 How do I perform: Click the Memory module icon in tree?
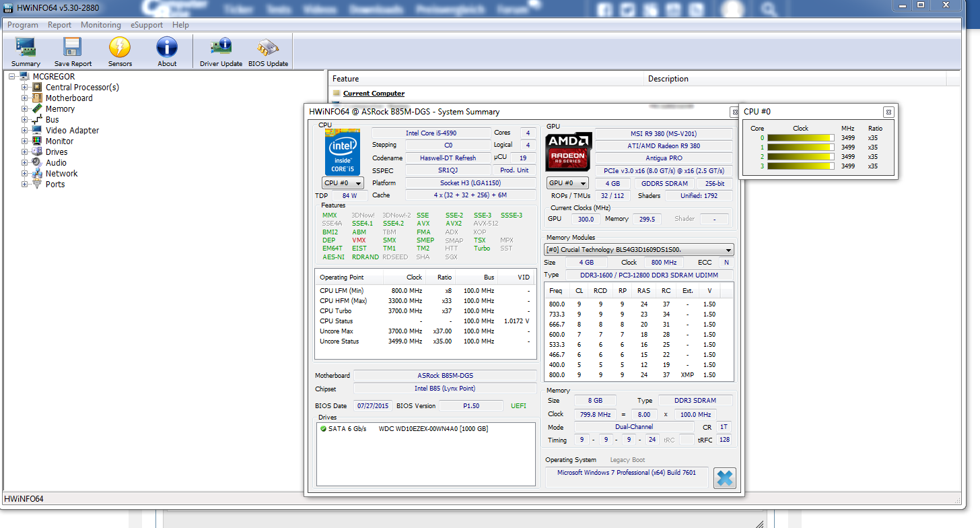point(37,108)
